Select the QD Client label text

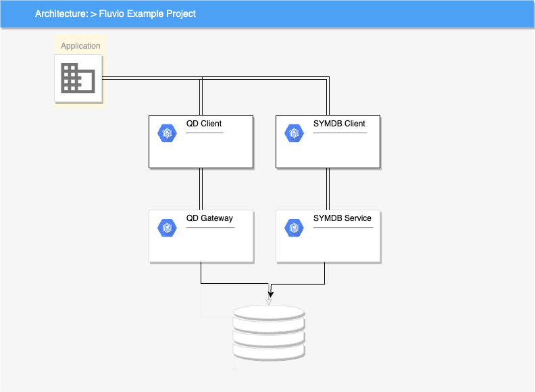(x=204, y=124)
